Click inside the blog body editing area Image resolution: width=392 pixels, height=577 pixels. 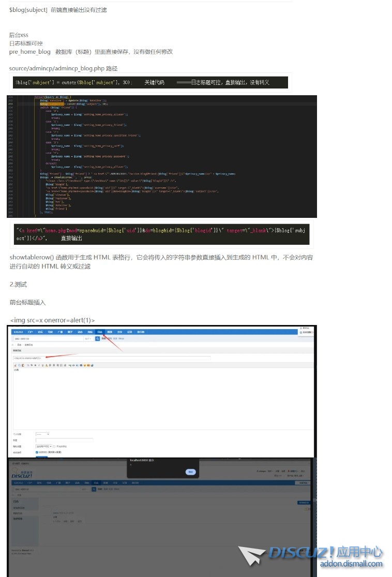163,400
